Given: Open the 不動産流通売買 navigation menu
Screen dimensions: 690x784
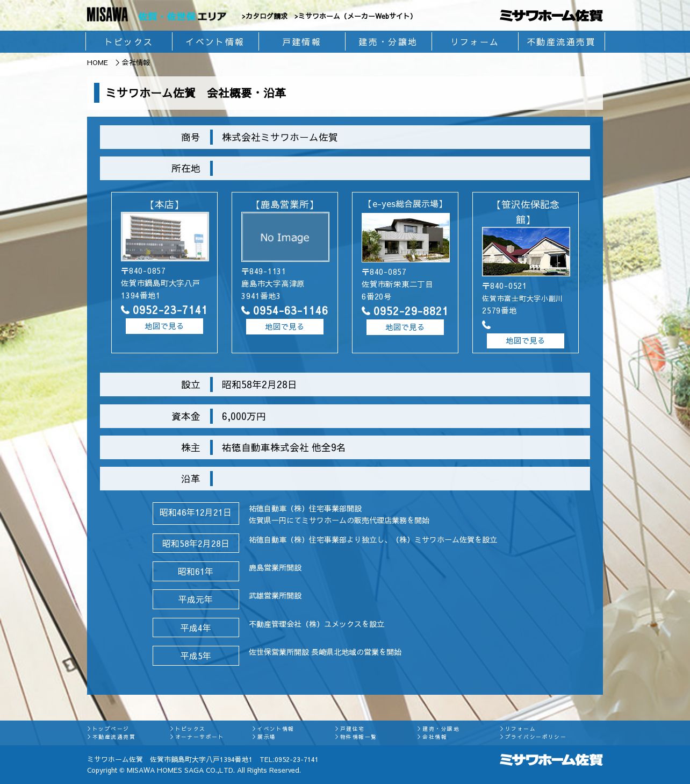Looking at the screenshot, I should point(562,42).
